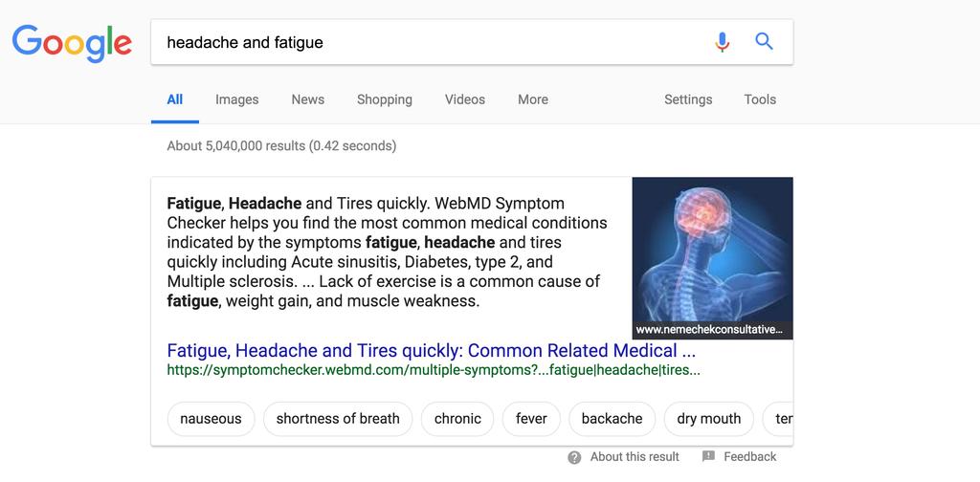
Task: Select the shortness of breath chip
Action: coord(338,419)
